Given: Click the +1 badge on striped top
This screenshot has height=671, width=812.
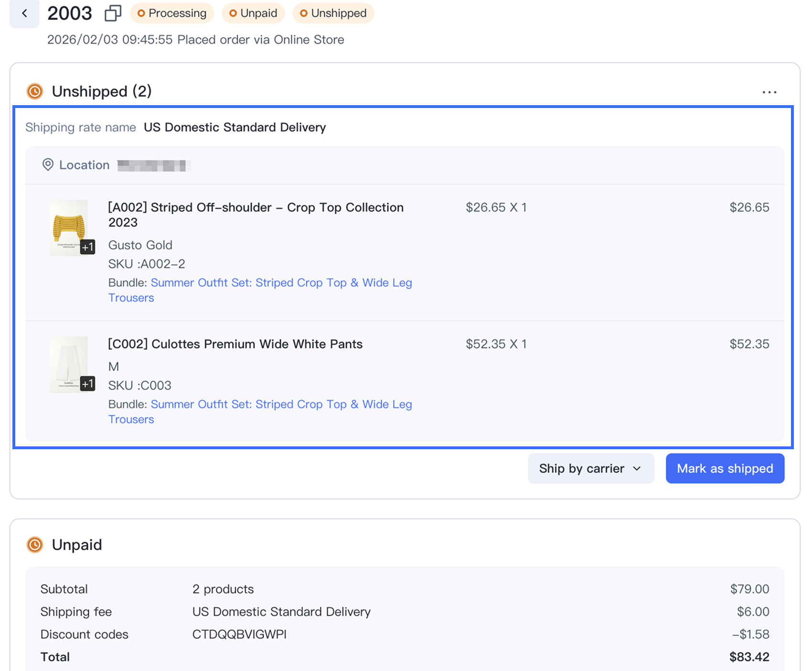Looking at the screenshot, I should pos(87,247).
